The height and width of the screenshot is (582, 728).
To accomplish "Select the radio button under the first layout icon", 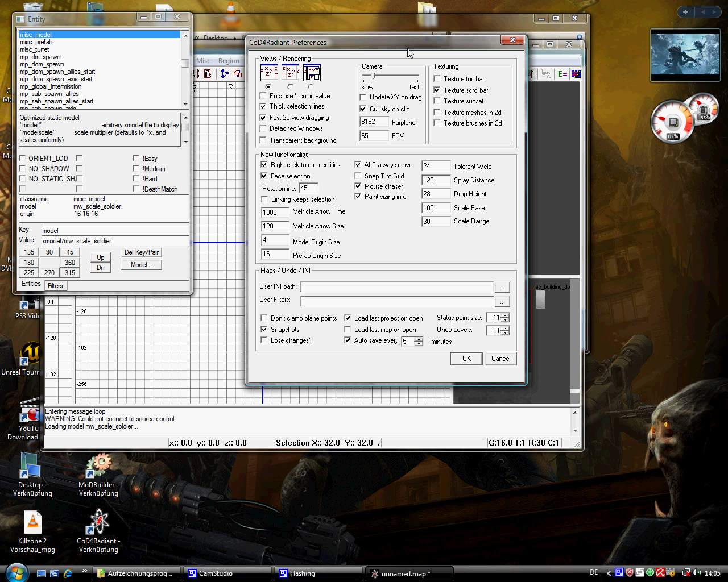I will click(268, 87).
